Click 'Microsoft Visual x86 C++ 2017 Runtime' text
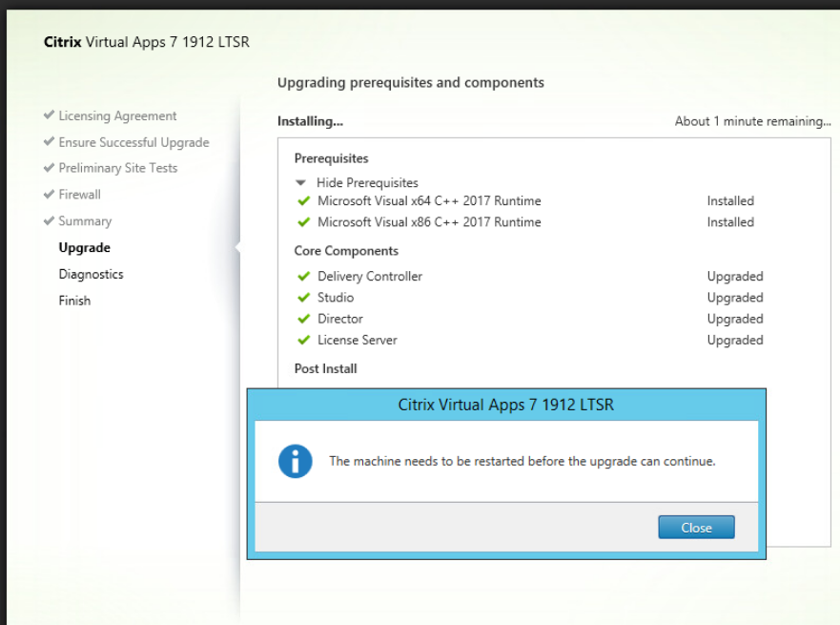Image resolution: width=840 pixels, height=625 pixels. click(x=429, y=222)
